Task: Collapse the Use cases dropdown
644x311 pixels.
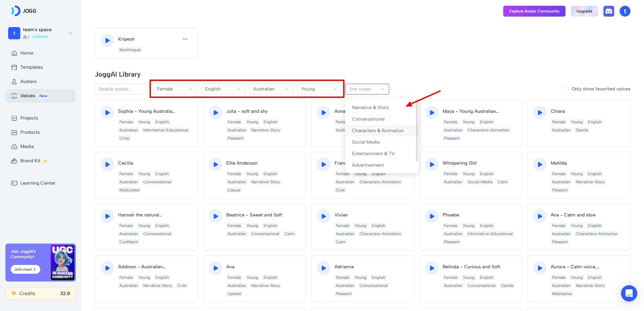Action: click(367, 89)
